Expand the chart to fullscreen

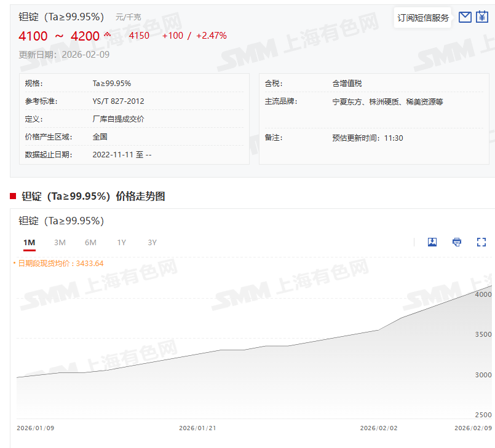(x=481, y=242)
